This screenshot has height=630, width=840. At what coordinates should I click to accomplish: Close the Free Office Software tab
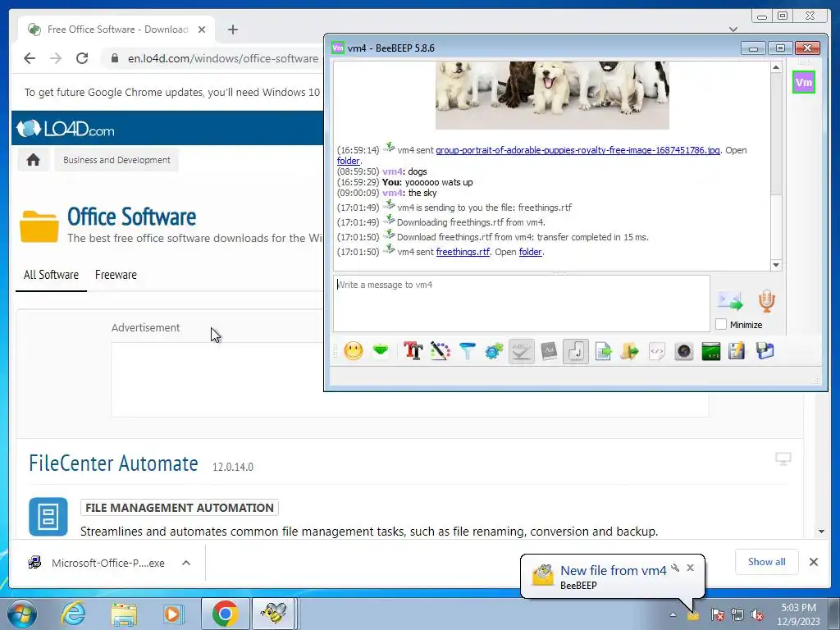point(202,30)
